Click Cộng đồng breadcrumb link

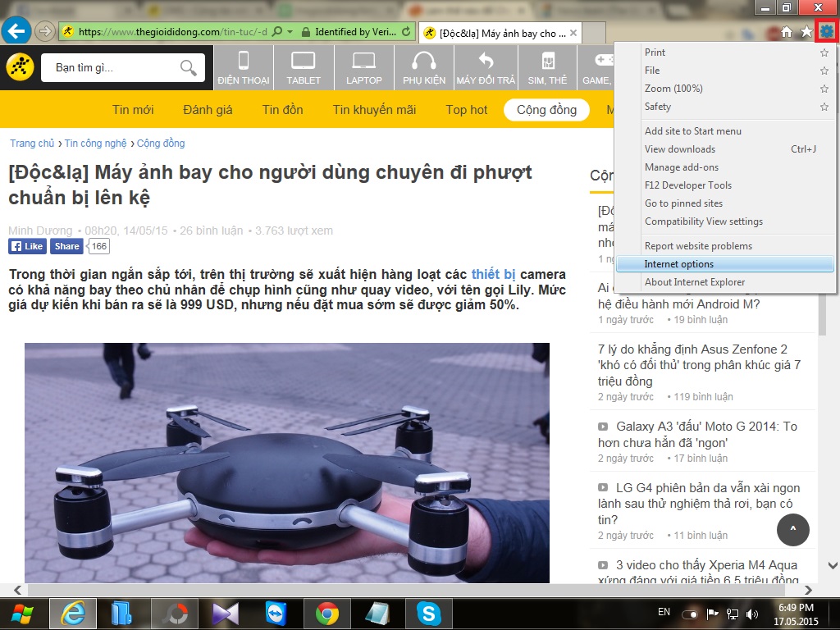click(161, 143)
